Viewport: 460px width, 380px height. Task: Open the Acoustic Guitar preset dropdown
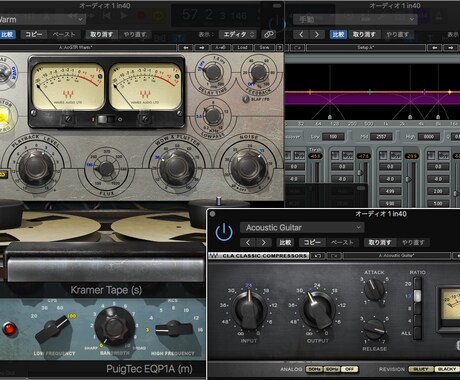(x=302, y=228)
